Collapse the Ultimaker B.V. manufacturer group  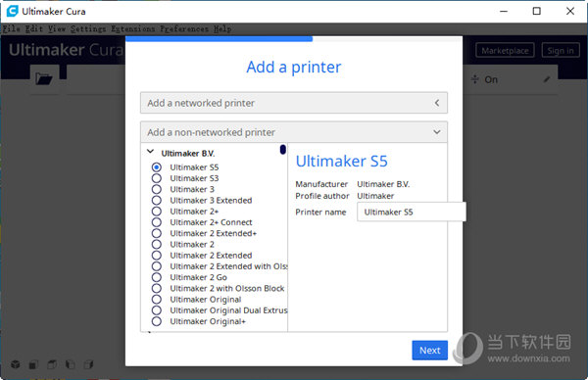tap(150, 152)
